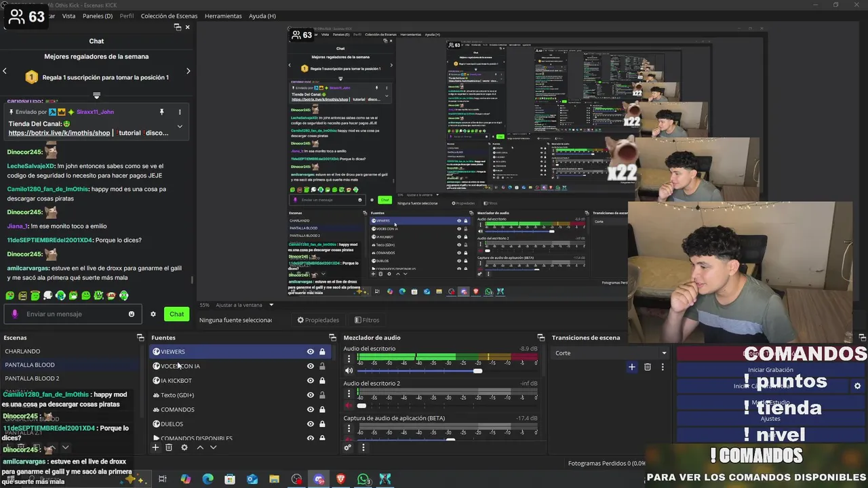Open the Vista menu

[68, 16]
